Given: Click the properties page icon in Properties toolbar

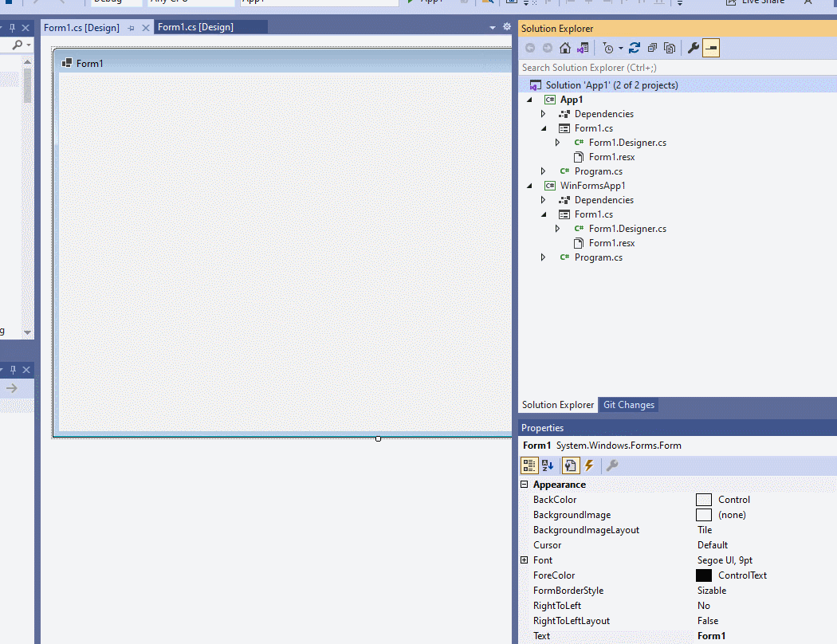Looking at the screenshot, I should 572,465.
